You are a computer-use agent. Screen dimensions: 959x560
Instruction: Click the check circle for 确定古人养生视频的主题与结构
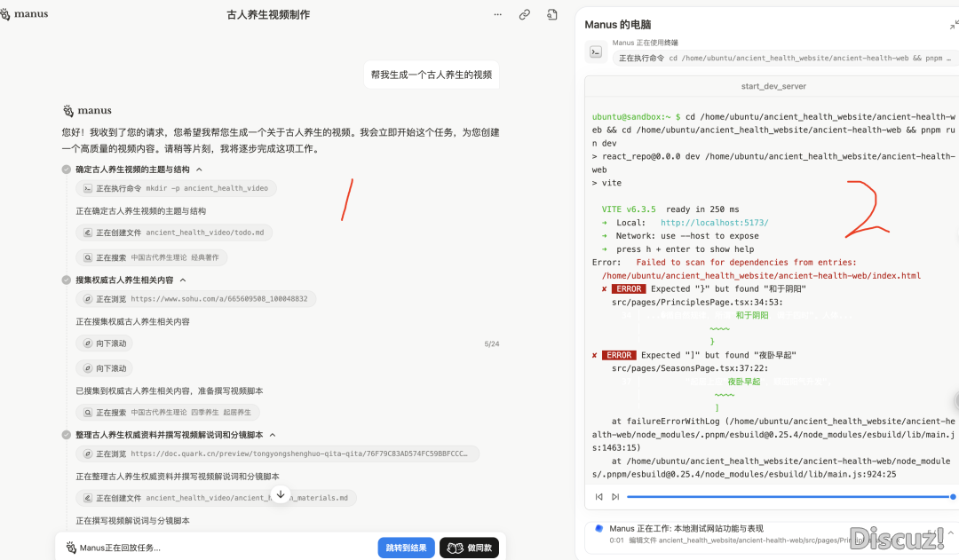click(67, 170)
